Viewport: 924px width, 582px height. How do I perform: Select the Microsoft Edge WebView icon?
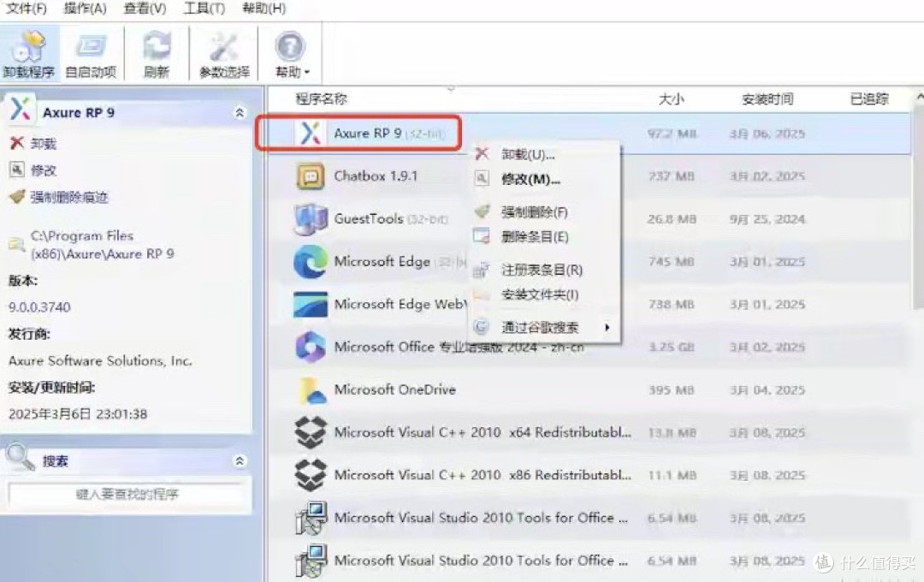(x=311, y=305)
